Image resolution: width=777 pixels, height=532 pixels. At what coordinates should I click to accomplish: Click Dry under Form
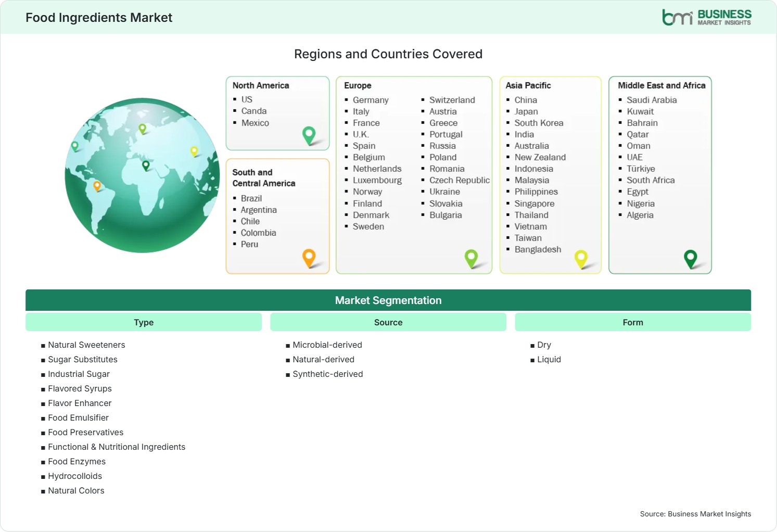(544, 345)
